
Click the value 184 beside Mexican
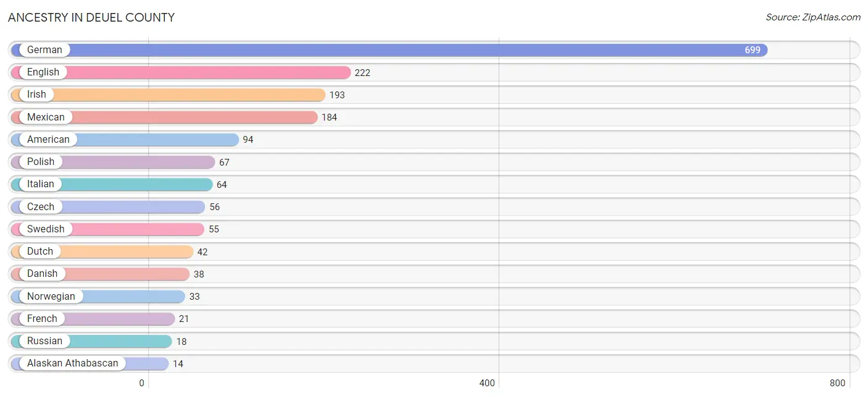click(329, 117)
